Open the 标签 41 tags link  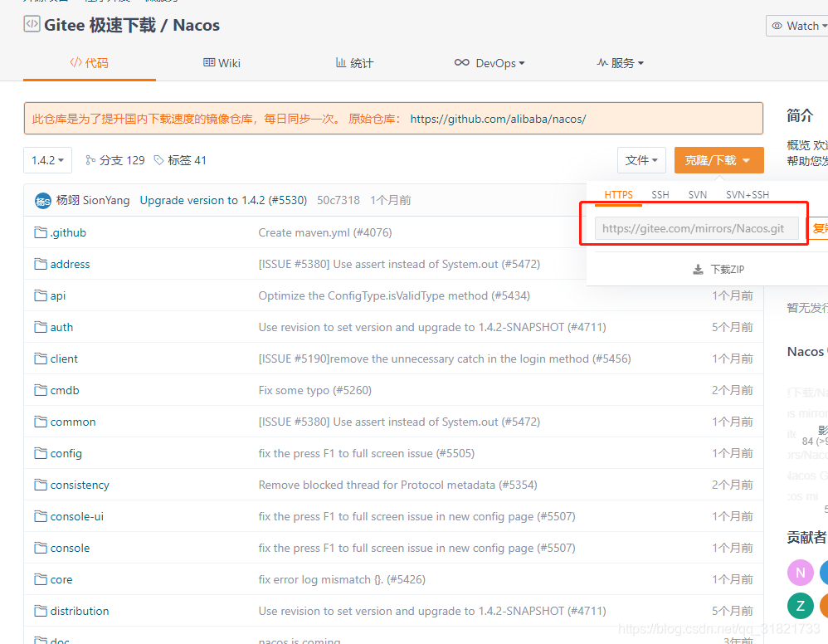[180, 160]
